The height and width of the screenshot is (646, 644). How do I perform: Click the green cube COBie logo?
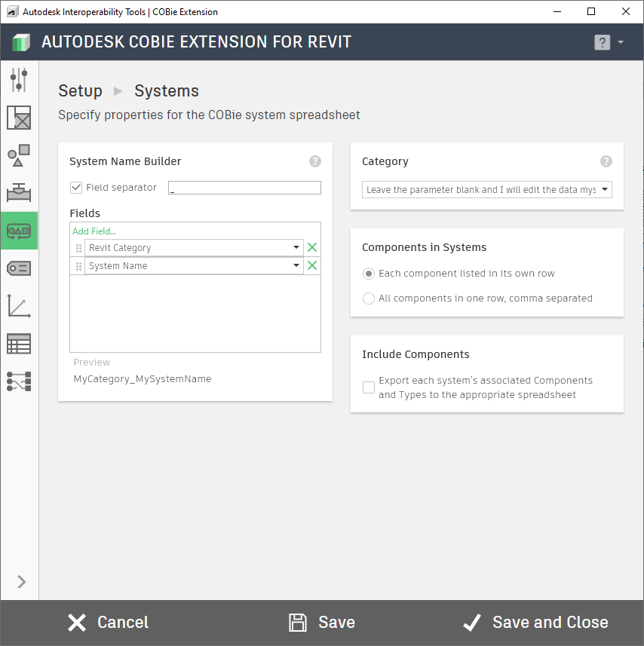(21, 42)
